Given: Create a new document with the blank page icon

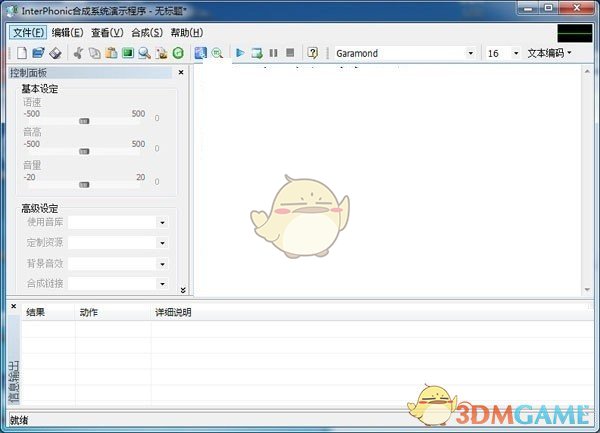Looking at the screenshot, I should 22,53.
